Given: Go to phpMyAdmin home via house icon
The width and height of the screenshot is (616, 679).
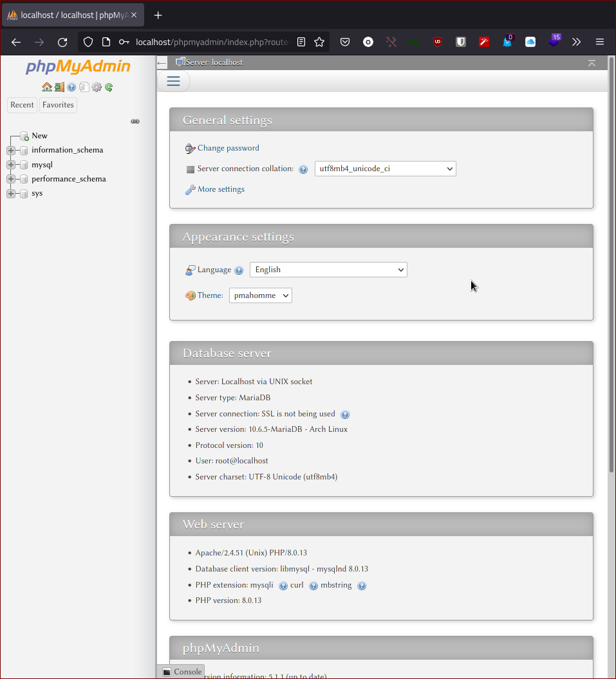Looking at the screenshot, I should (x=47, y=87).
